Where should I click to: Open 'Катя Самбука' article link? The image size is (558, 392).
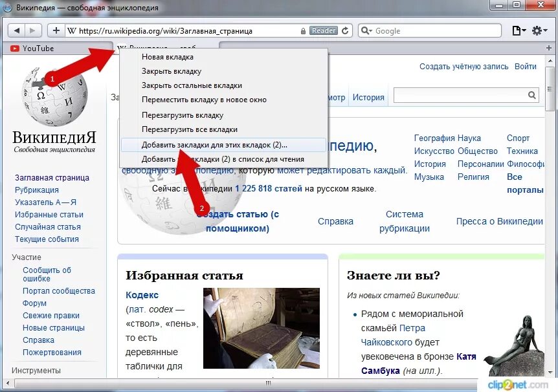(418, 364)
